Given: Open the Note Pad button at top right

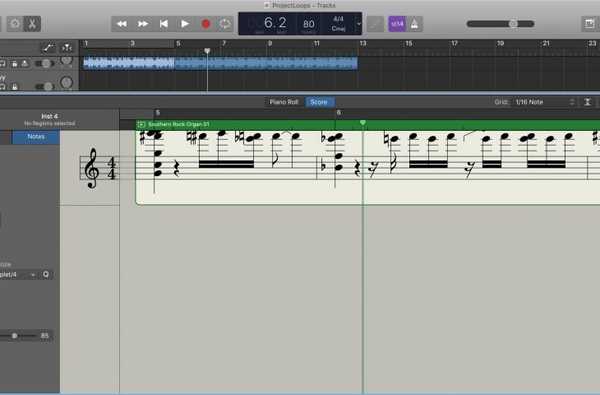Looking at the screenshot, I should click(x=589, y=24).
